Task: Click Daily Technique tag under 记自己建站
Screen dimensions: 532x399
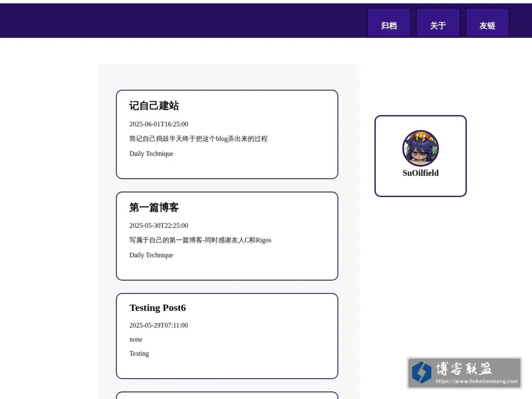Action: click(151, 154)
